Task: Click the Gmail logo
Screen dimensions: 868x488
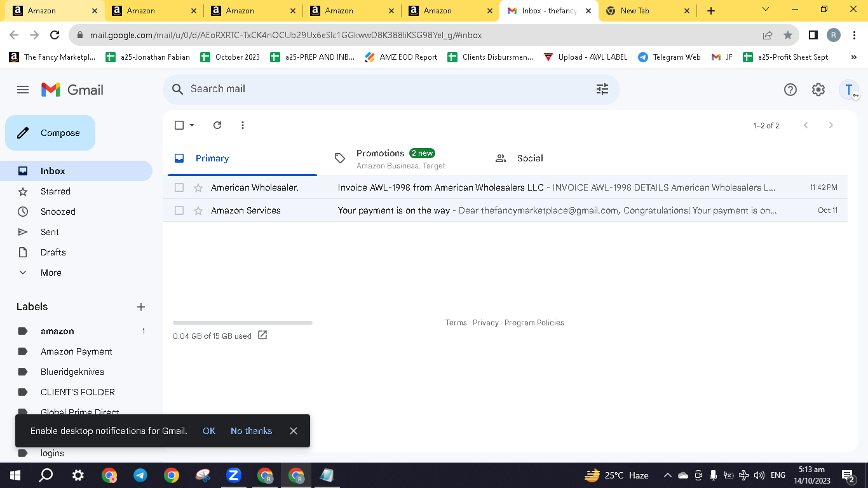Action: point(72,90)
